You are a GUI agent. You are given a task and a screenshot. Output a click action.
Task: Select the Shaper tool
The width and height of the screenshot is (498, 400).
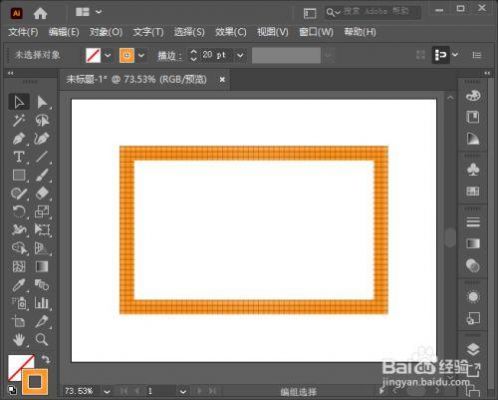tap(19, 193)
